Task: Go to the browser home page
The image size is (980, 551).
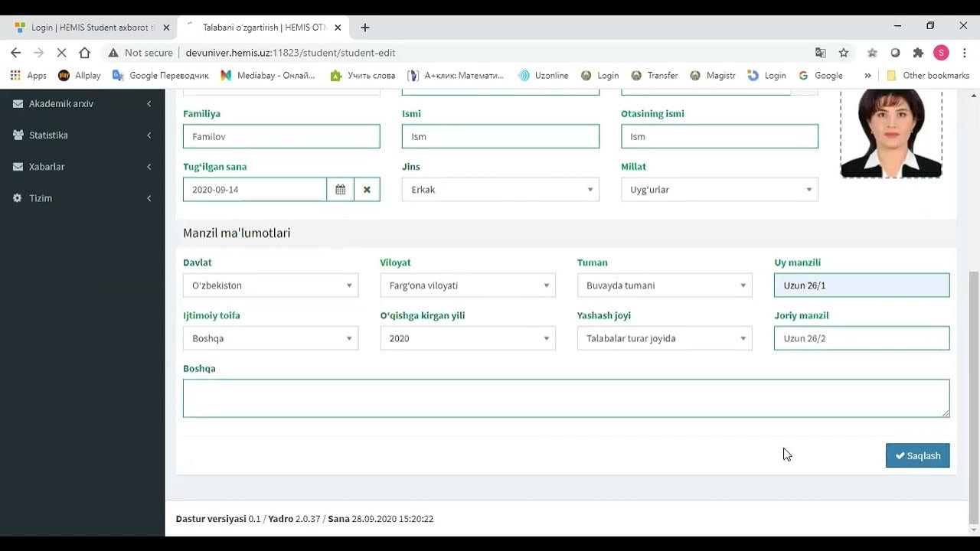Action: tap(85, 53)
